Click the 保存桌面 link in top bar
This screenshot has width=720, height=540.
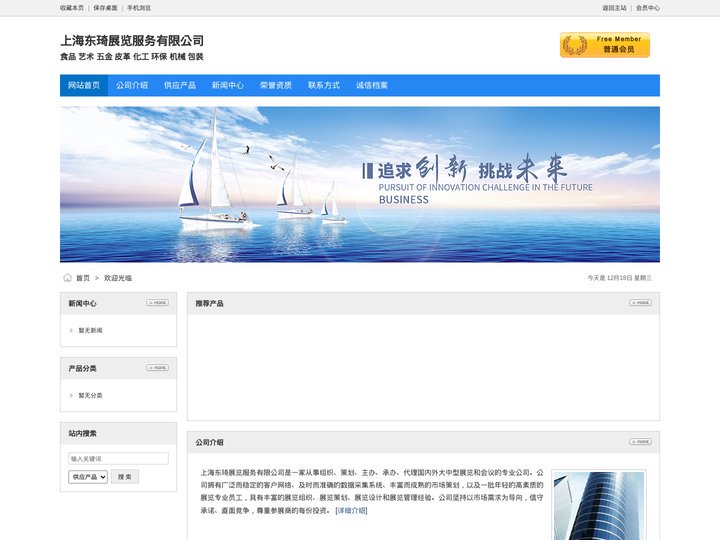click(106, 8)
